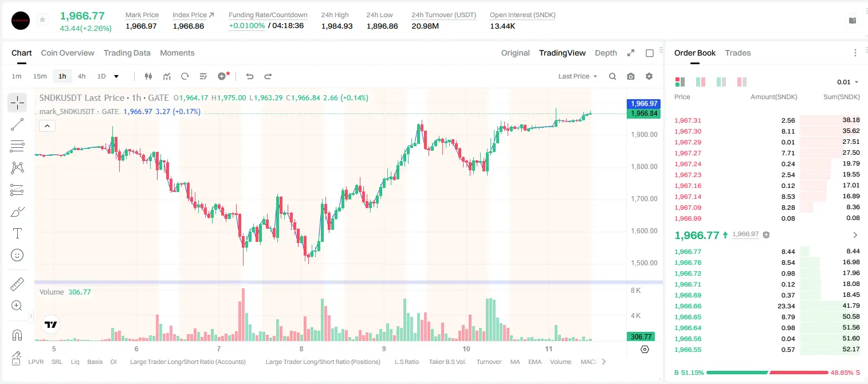Activate the magnet snap mode
The height and width of the screenshot is (384, 868).
(17, 335)
